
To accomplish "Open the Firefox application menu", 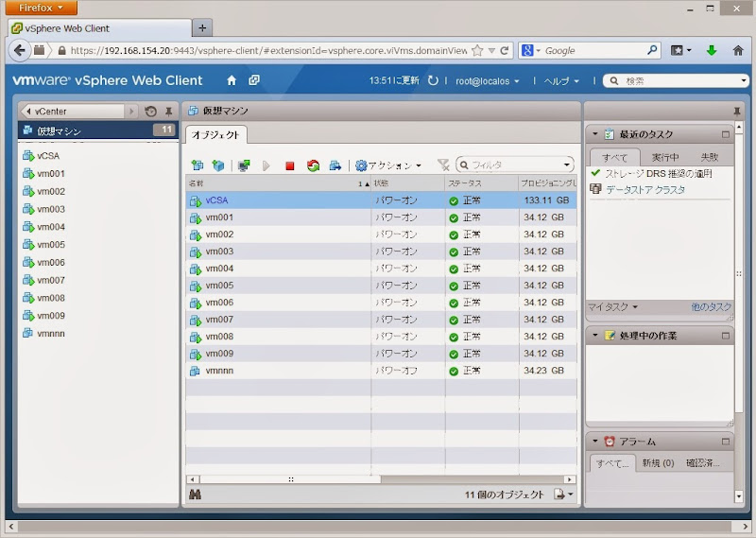I will pyautogui.click(x=42, y=8).
